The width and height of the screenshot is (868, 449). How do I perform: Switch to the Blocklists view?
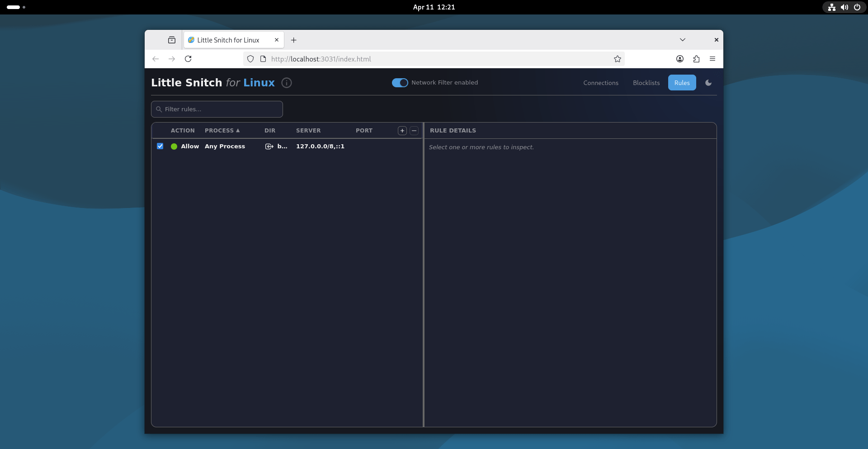click(x=646, y=83)
